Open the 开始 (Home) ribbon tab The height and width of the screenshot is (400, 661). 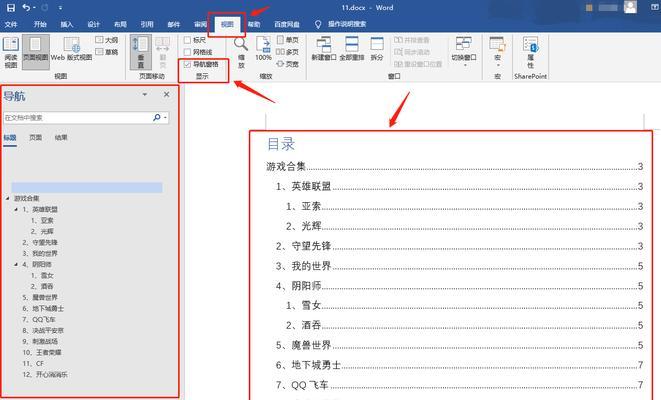point(40,24)
